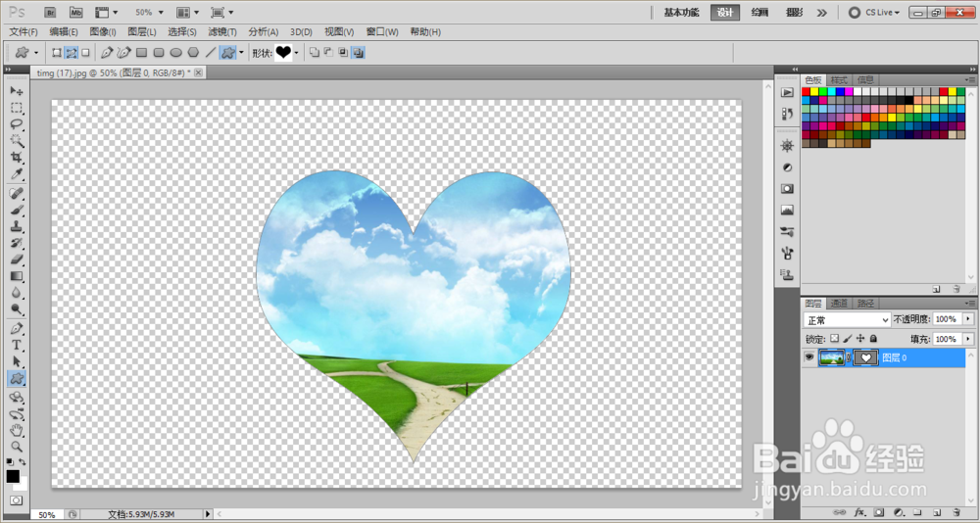Open the 填充 fill slider arrow
Viewport: 980px width, 523px height.
(969, 339)
